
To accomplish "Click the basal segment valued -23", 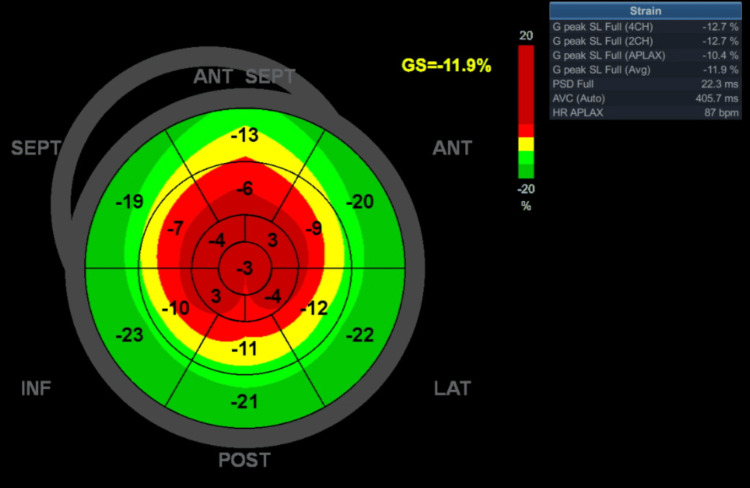I will (130, 335).
